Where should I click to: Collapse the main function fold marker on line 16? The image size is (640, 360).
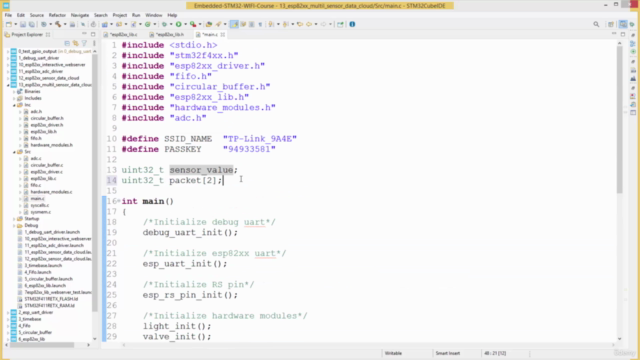(x=118, y=201)
